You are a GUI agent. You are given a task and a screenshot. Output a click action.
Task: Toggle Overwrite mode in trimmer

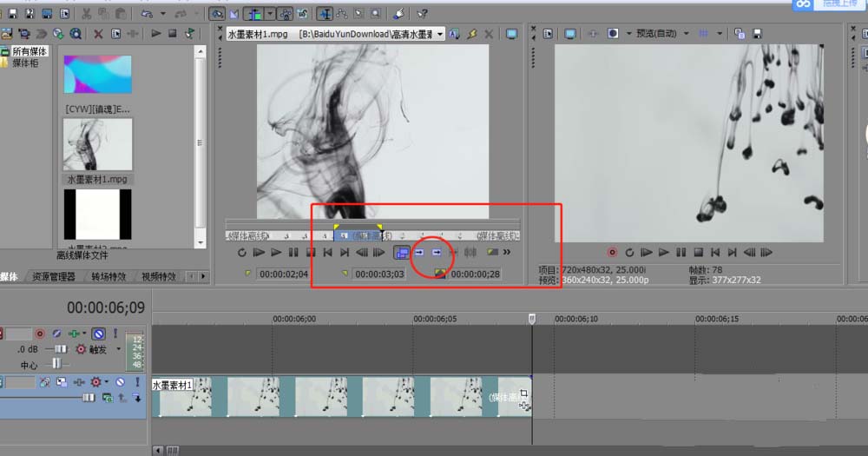[402, 253]
